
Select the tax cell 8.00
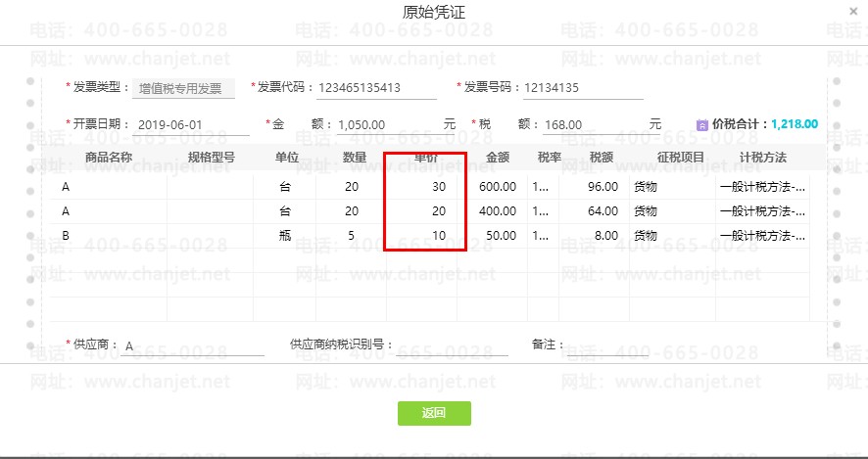tap(594, 236)
